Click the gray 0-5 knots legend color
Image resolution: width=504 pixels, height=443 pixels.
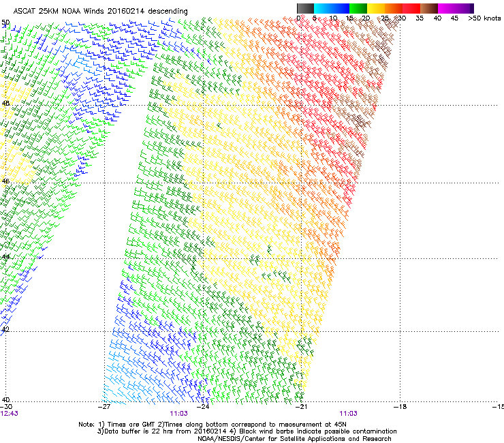[305, 8]
